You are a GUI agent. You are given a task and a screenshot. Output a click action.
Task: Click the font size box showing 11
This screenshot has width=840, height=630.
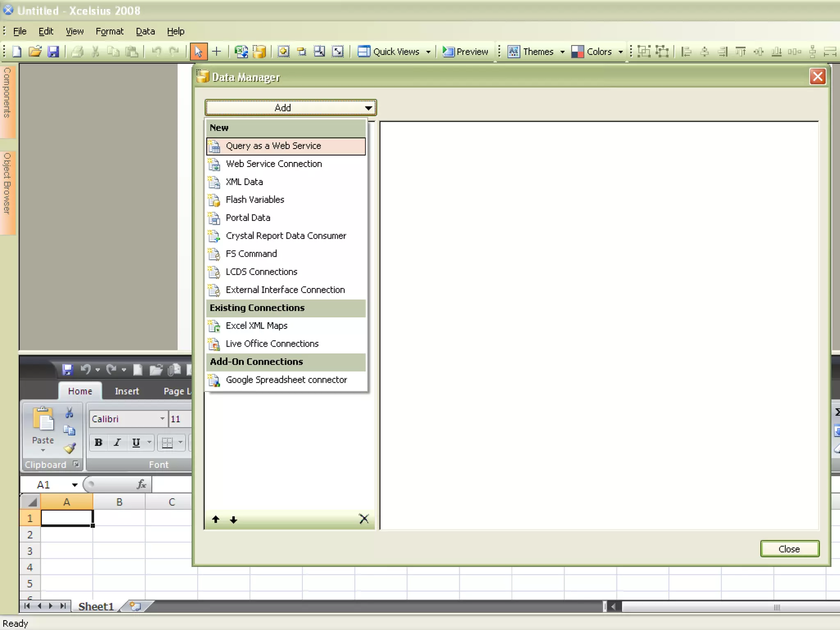coord(180,419)
